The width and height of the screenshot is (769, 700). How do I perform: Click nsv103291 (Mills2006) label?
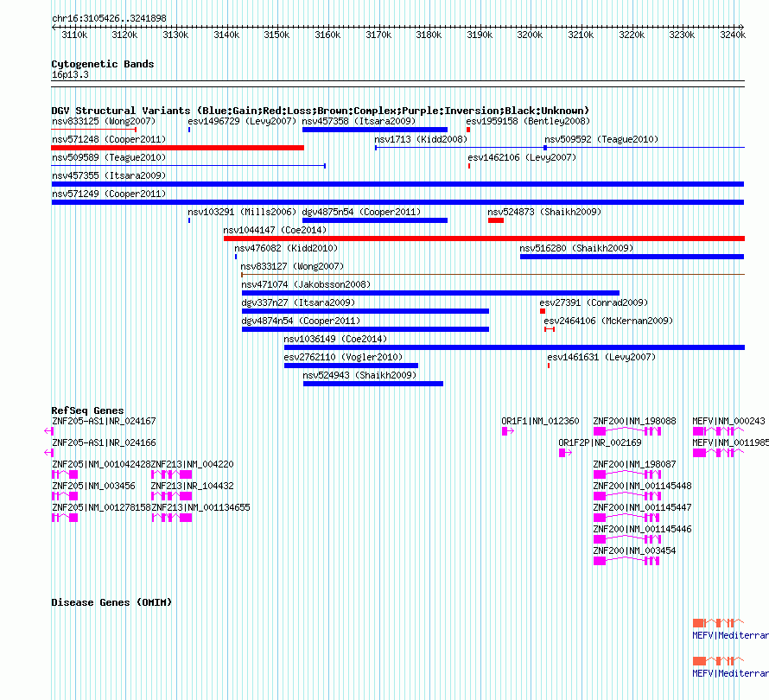point(242,212)
